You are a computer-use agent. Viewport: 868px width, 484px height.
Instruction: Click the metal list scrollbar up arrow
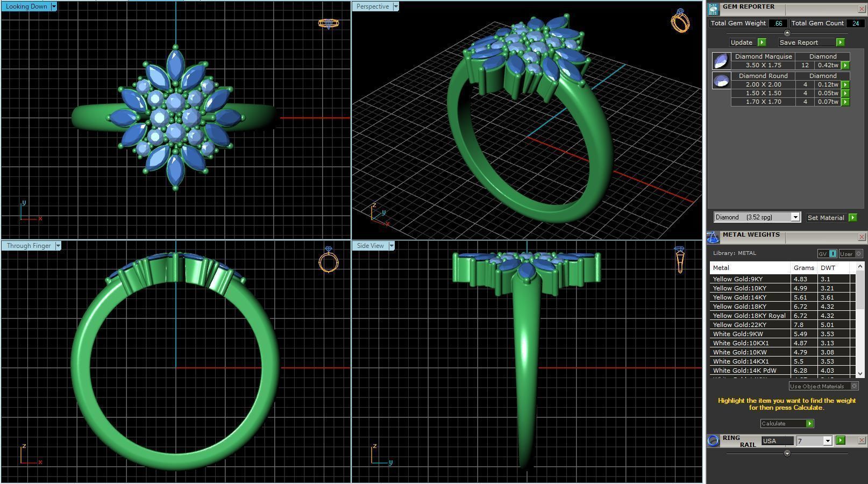point(859,267)
